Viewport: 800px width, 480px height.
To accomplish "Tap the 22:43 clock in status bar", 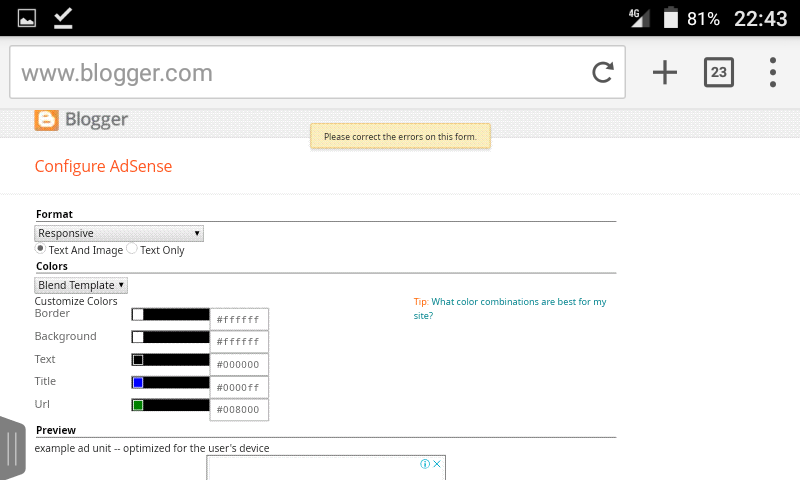I will (760, 19).
